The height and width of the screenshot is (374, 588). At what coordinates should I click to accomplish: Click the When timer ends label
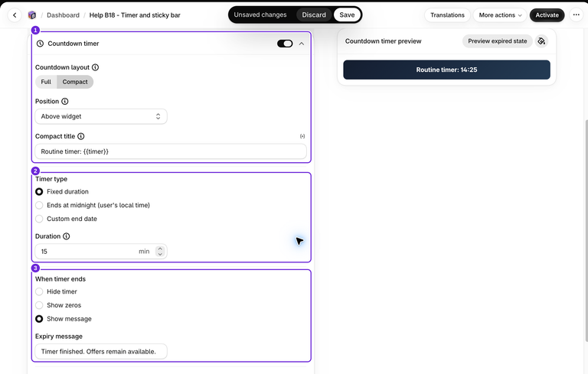(x=60, y=279)
